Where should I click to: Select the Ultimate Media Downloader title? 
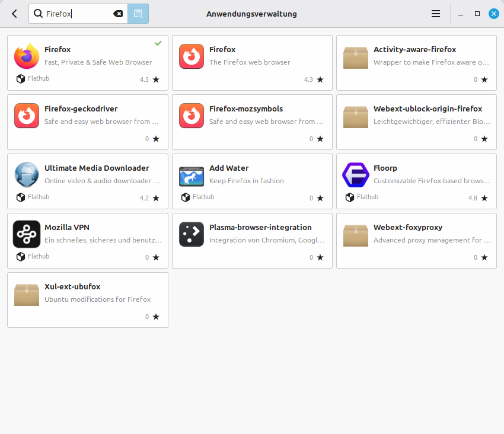tap(97, 168)
